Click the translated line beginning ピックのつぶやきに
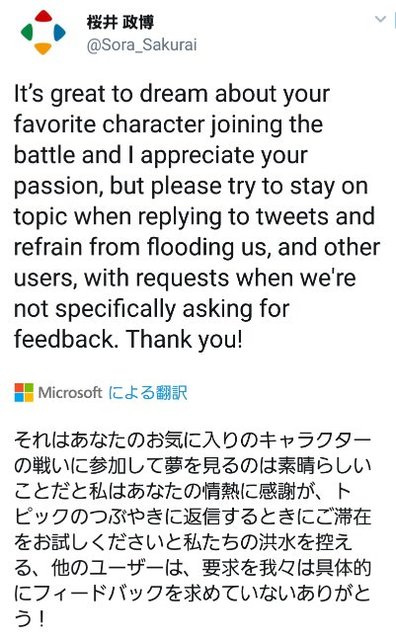This screenshot has width=396, height=640. click(193, 517)
